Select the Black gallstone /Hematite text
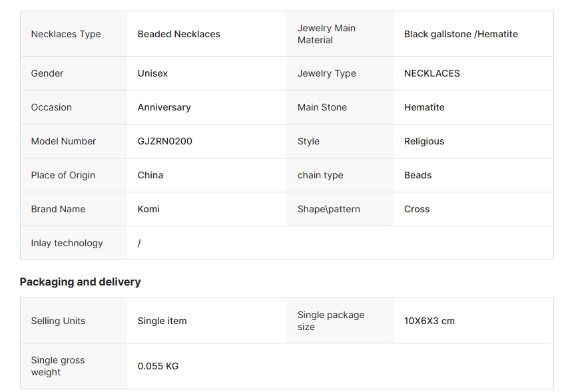The image size is (564, 392). 461,34
